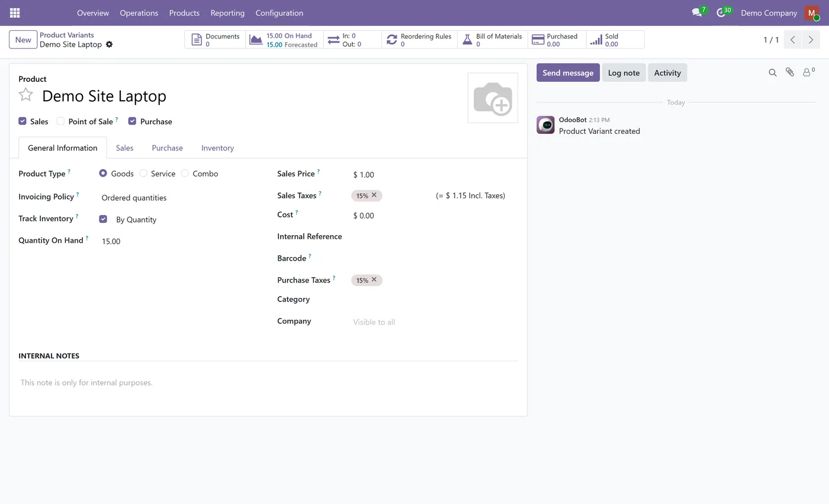Screen dimensions: 829x504
Task: Go to the next record arrow
Action: coord(811,40)
